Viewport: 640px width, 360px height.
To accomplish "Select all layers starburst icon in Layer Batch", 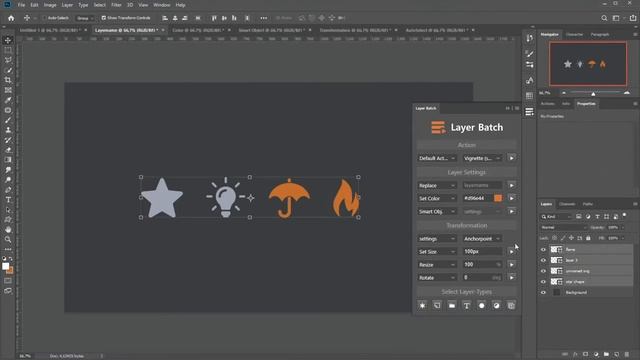I will tap(422, 305).
